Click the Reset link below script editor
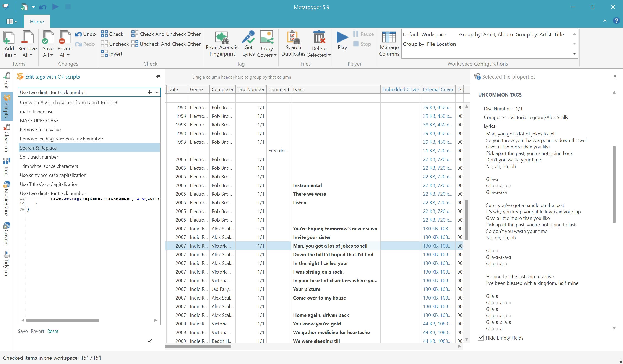This screenshot has width=623, height=364. 53,331
